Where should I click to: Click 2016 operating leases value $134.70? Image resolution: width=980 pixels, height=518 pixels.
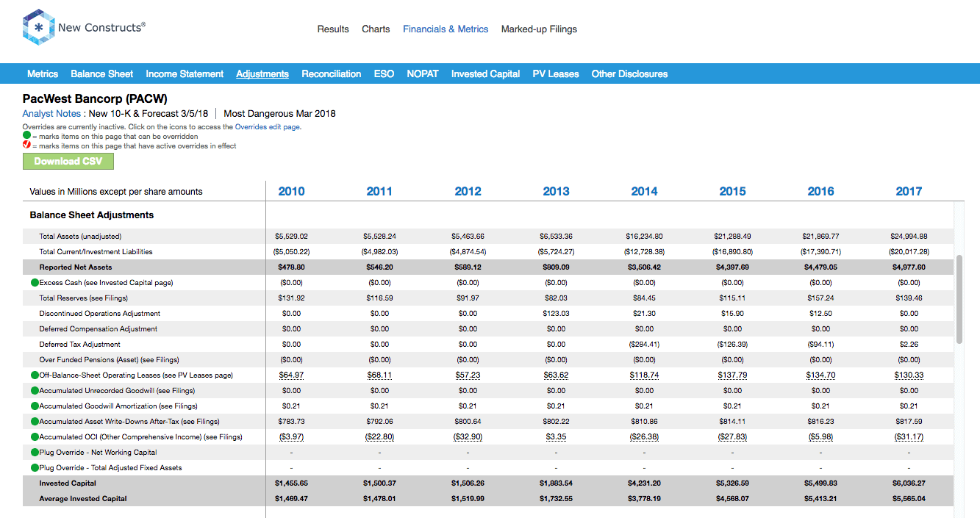tap(820, 375)
